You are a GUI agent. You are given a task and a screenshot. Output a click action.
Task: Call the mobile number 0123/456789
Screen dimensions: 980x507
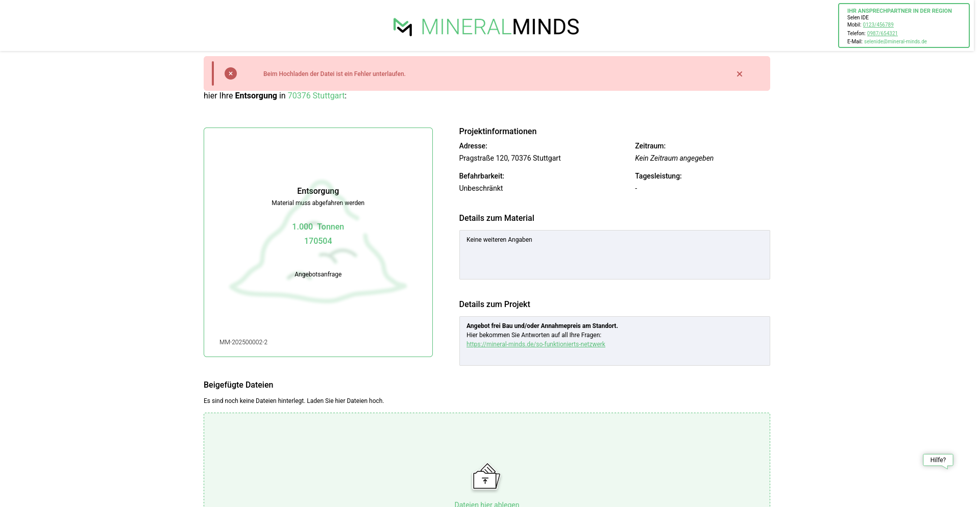pos(878,25)
